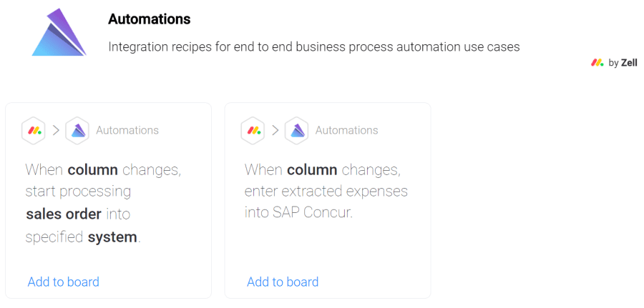The height and width of the screenshot is (308, 644).
Task: Select 'column' field in SAP Concur recipe
Action: tap(312, 170)
